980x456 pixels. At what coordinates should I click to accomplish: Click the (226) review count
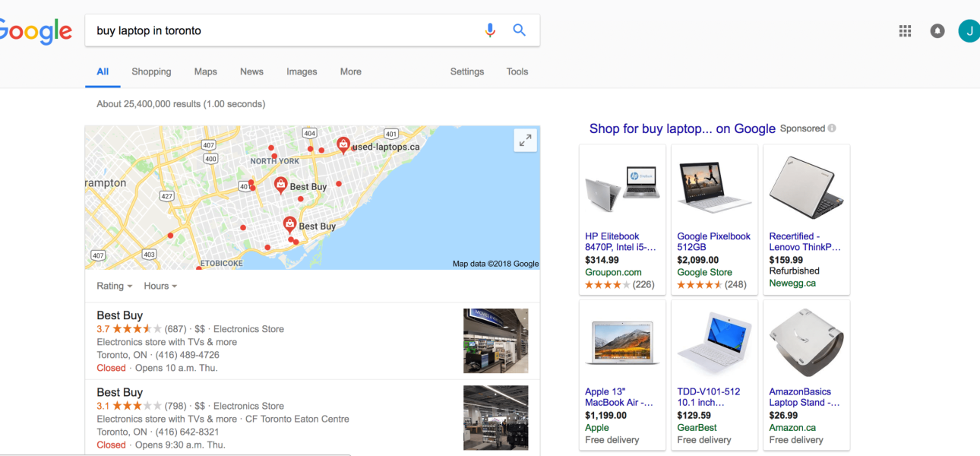click(643, 284)
